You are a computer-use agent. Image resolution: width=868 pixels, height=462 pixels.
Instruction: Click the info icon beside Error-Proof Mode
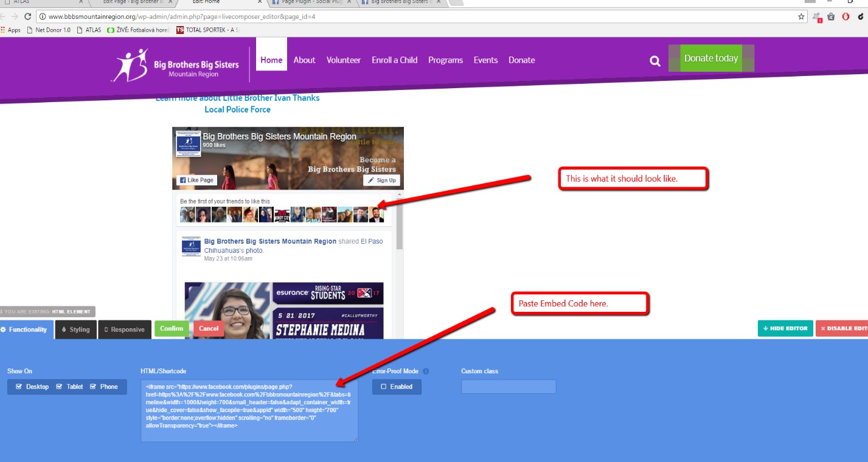tap(426, 371)
